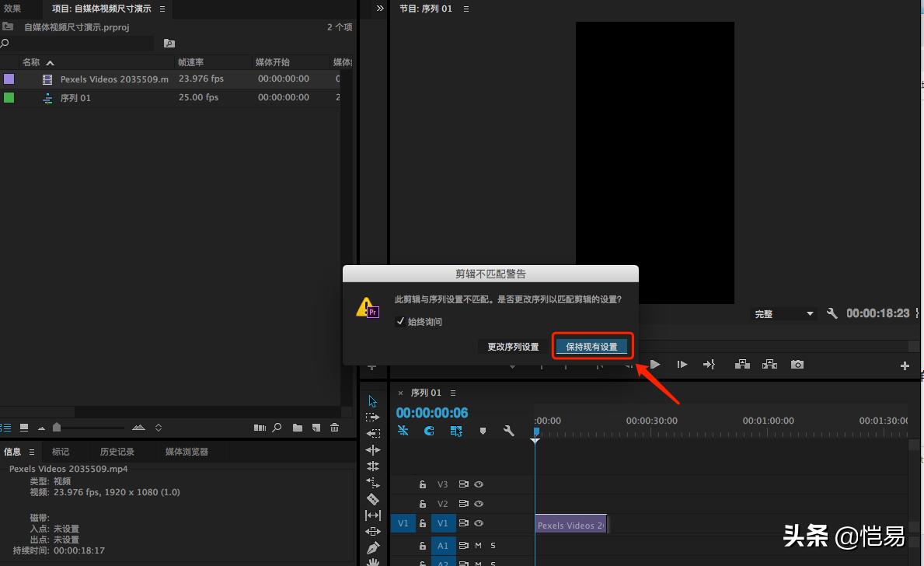Select the Razor tool
Viewport: 924px width, 566px height.
coord(372,498)
